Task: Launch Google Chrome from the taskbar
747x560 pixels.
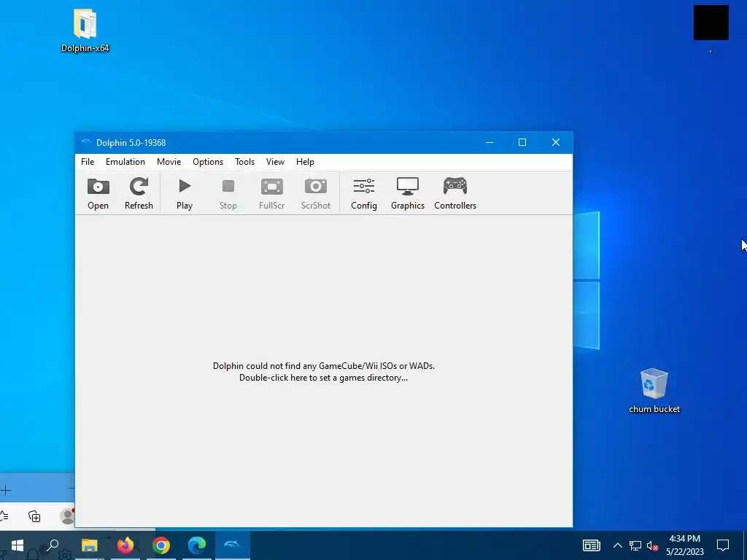Action: 161,545
